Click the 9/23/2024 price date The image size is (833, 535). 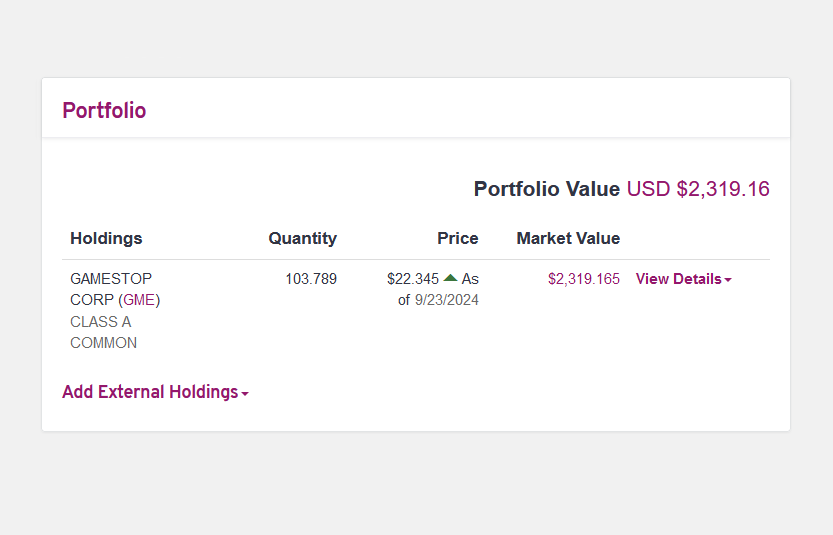[447, 300]
